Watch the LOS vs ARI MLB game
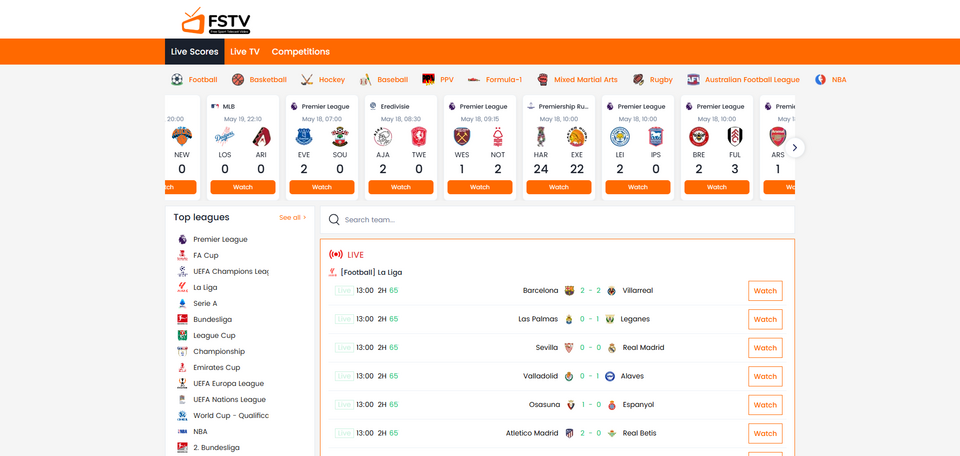This screenshot has height=456, width=960. click(x=243, y=187)
